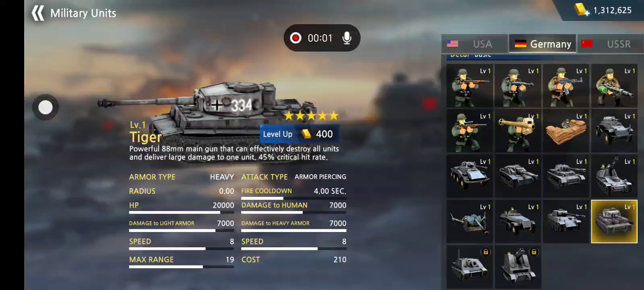Switch to the USA tab

(x=475, y=44)
